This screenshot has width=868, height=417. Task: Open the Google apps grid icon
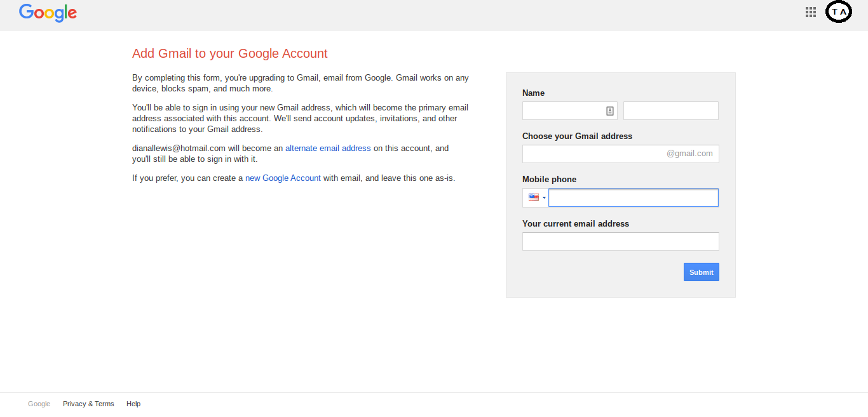point(810,12)
